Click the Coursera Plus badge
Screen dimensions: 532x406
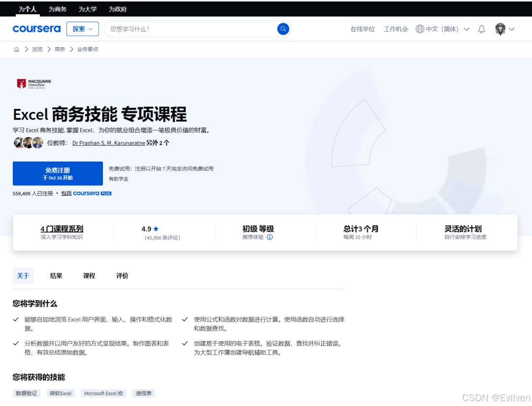(x=92, y=193)
